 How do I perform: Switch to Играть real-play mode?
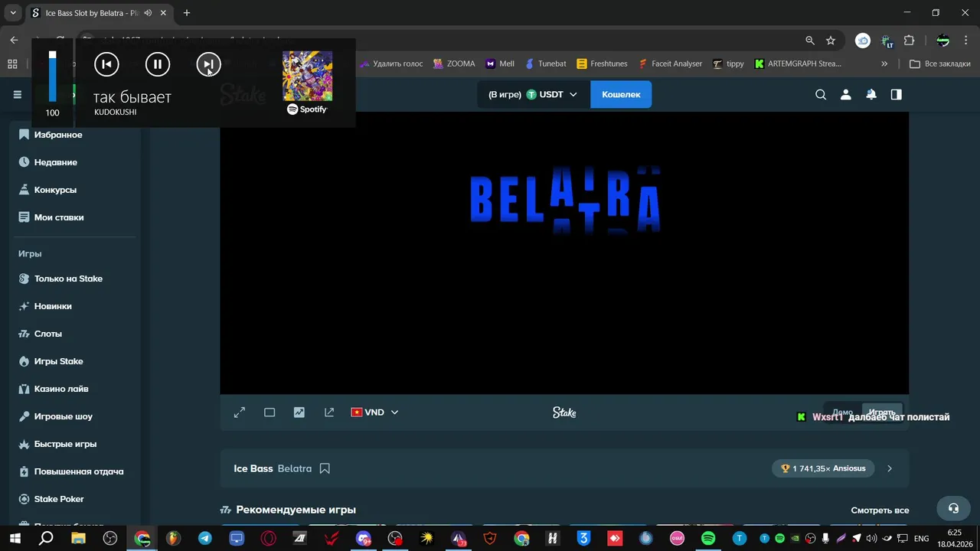(882, 412)
